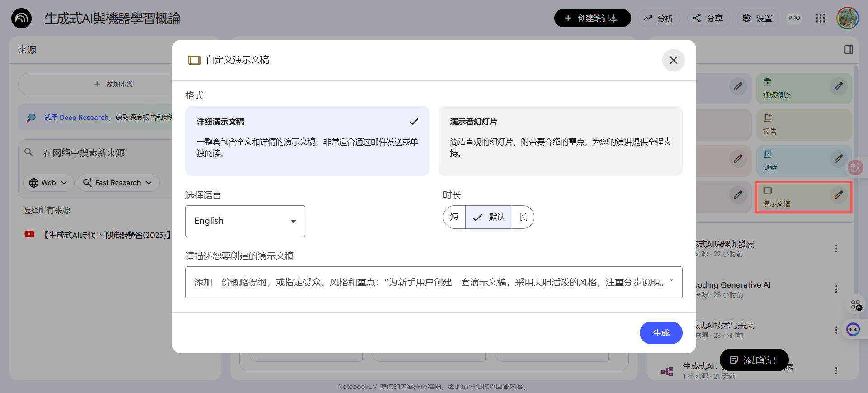Close the custom slide deck dialog
This screenshot has height=393, width=868.
673,60
